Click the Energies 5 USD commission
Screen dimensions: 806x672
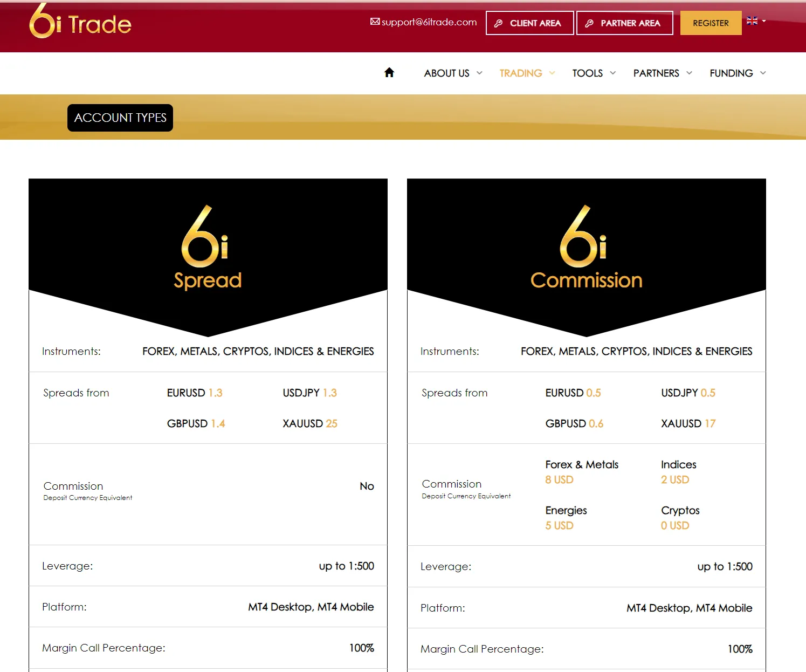(x=566, y=518)
